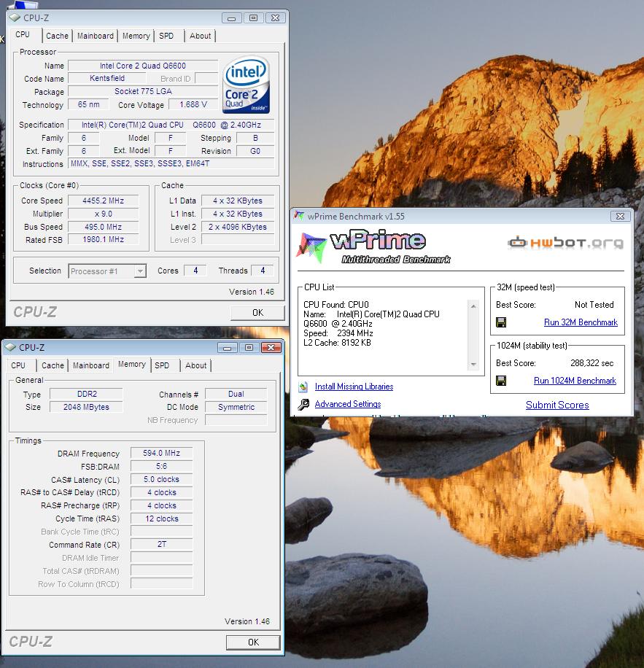Click the Core Speed value 4455.2 MHz
This screenshot has width=644, height=668.
103,201
